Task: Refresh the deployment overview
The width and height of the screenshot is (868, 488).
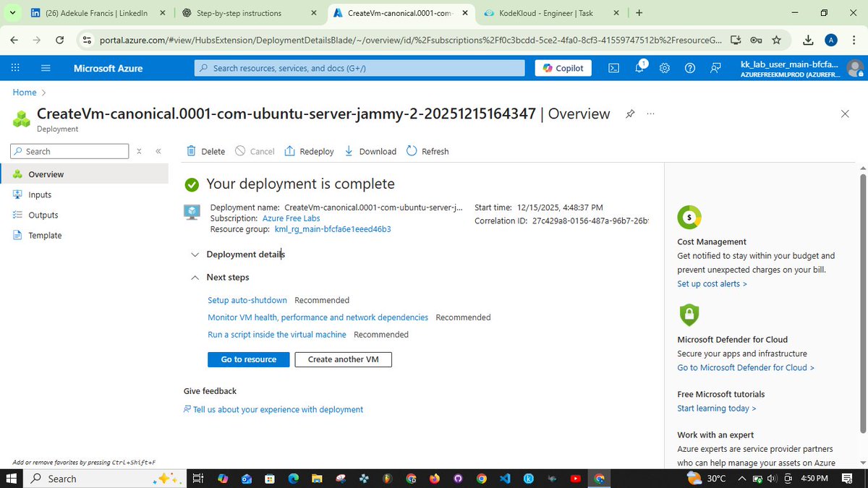Action: click(427, 151)
